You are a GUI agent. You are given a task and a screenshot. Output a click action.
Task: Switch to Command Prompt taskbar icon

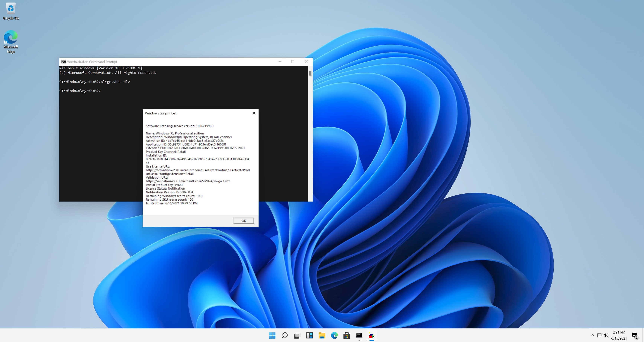click(x=359, y=335)
